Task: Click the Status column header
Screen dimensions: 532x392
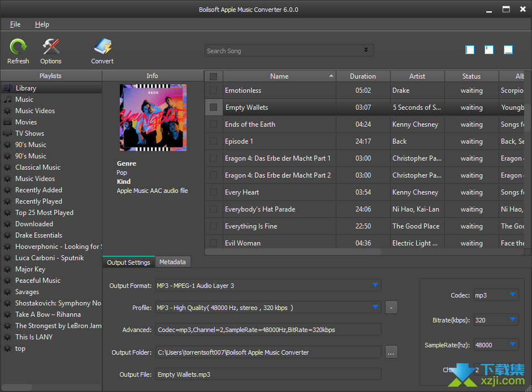Action: point(472,76)
